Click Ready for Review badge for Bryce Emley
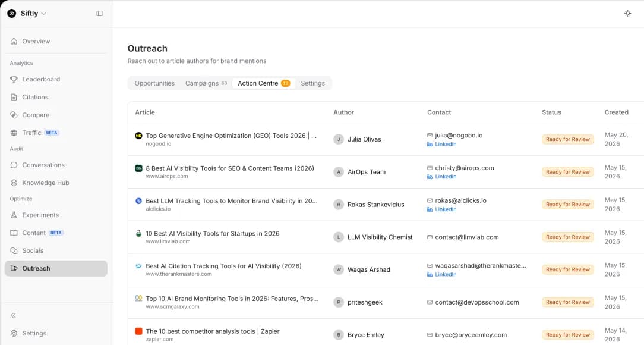 pos(567,335)
